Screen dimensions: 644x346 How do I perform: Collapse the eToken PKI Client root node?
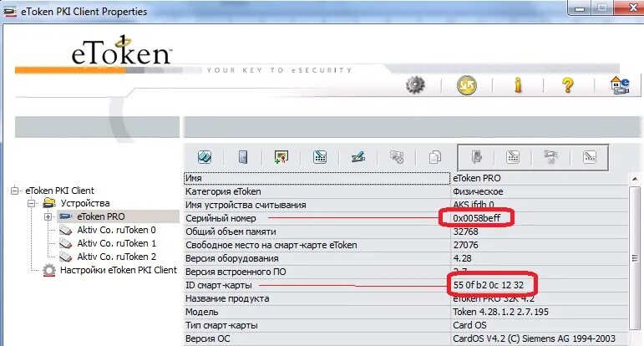coord(15,191)
